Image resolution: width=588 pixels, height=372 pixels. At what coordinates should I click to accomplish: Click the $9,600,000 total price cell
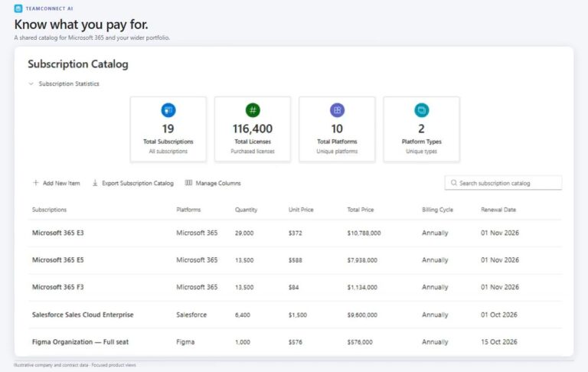[362, 315]
